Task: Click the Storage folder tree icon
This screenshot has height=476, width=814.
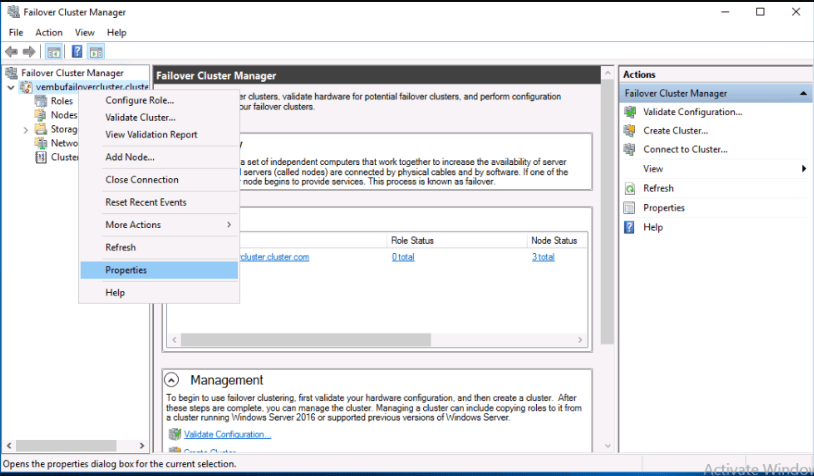Action: (x=40, y=129)
